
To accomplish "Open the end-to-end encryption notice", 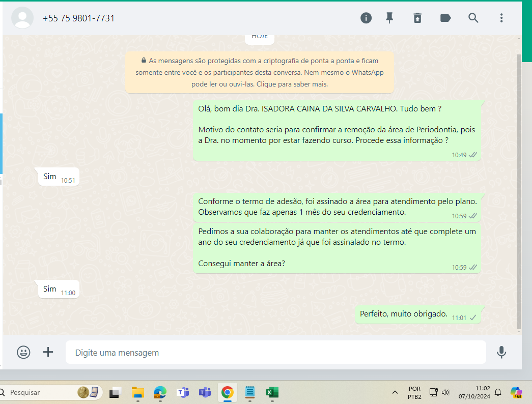I will pos(260,72).
